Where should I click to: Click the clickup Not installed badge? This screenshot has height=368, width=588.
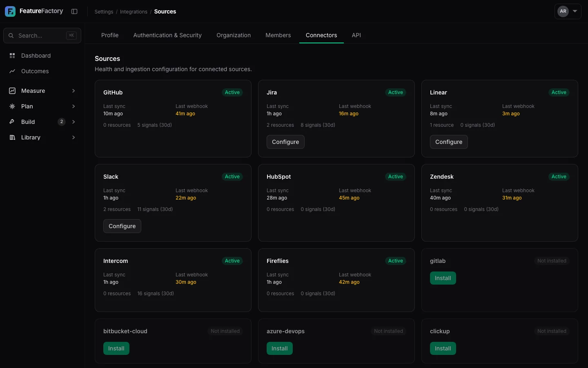tap(552, 331)
